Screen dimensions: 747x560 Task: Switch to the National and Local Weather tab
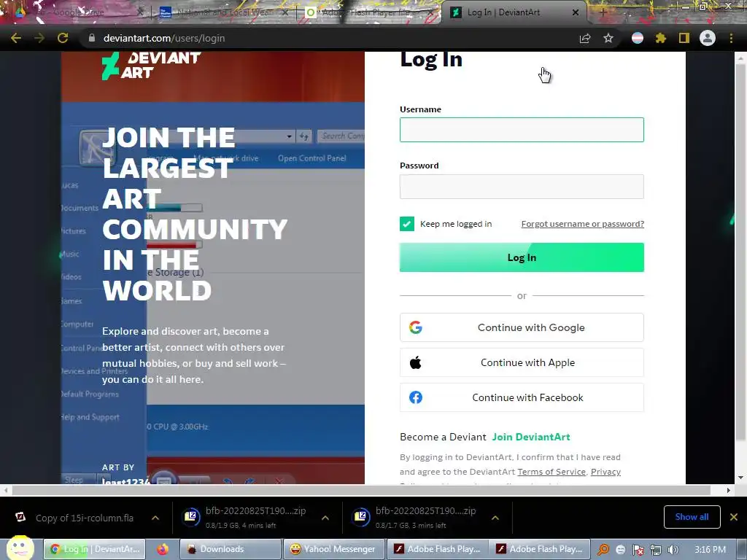pyautogui.click(x=224, y=12)
